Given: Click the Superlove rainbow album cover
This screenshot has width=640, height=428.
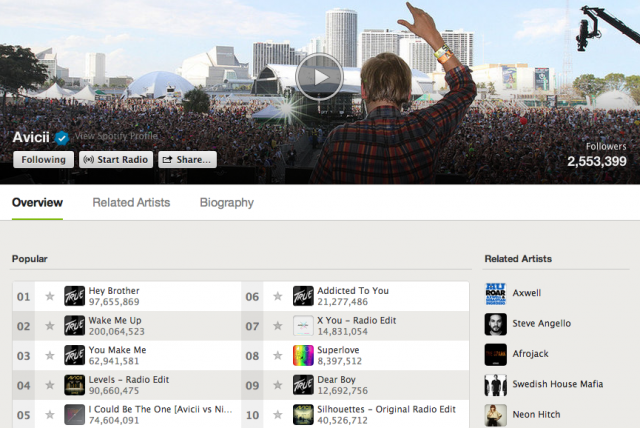Looking at the screenshot, I should [303, 355].
